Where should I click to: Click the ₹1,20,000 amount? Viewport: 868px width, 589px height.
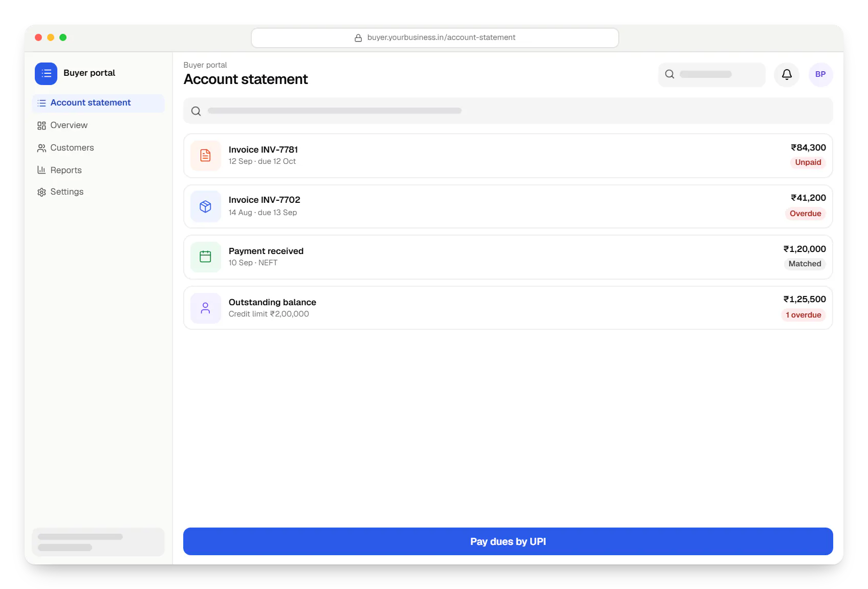pos(805,249)
